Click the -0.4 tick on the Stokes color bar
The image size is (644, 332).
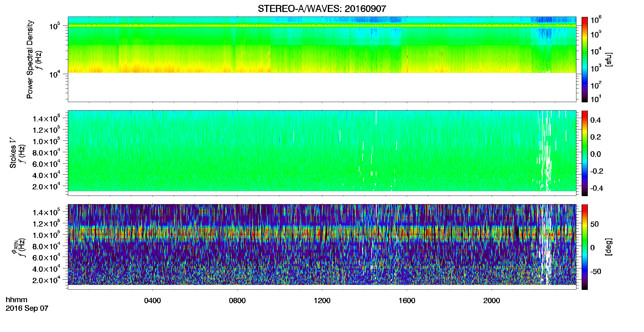click(596, 188)
